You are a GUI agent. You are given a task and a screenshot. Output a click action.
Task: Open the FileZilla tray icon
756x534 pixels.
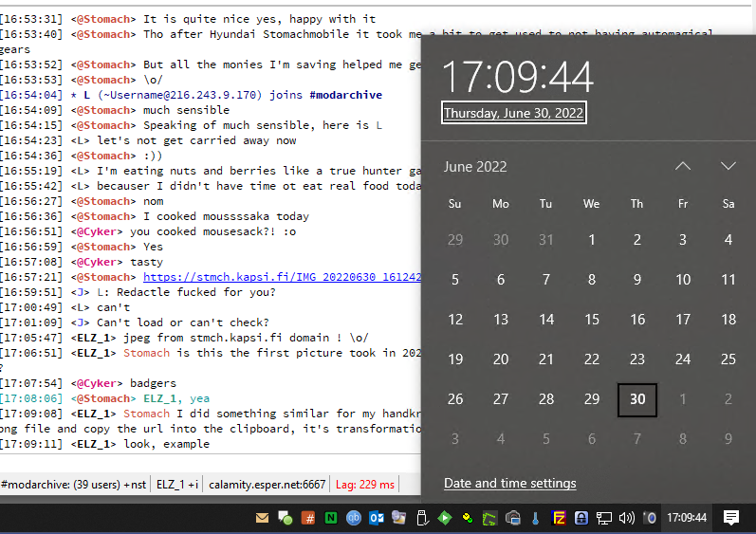[559, 518]
